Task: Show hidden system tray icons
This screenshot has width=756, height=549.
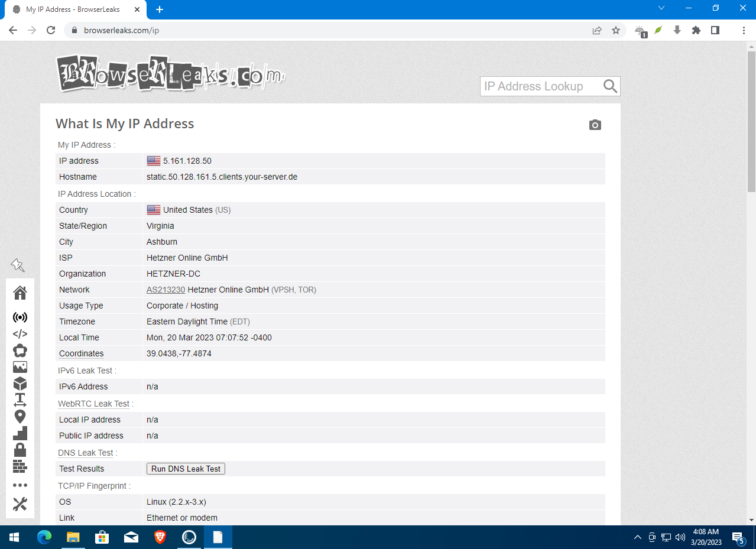Action: click(637, 537)
